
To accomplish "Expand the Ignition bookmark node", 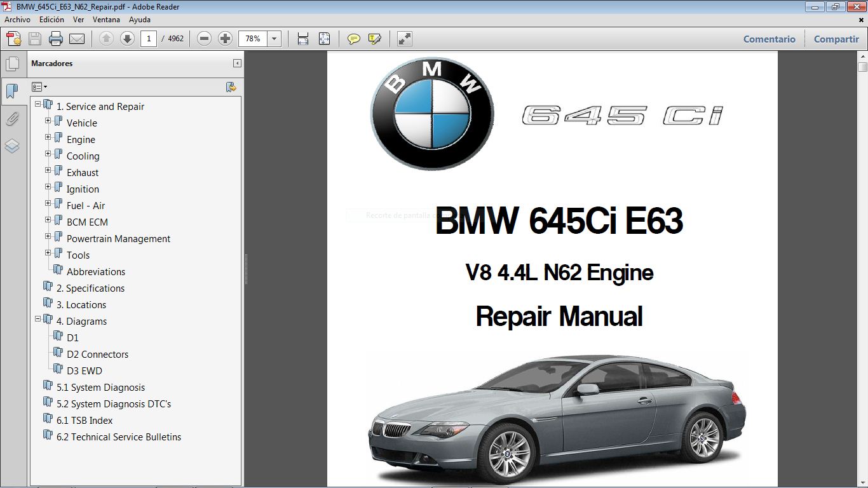I will point(48,186).
